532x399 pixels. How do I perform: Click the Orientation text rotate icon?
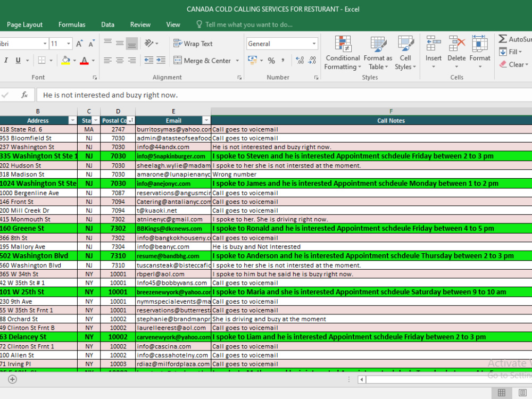pos(149,43)
